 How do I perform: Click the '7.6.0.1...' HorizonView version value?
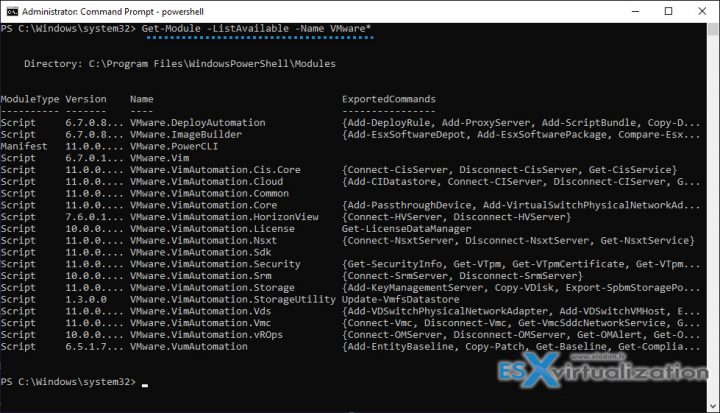(95, 217)
